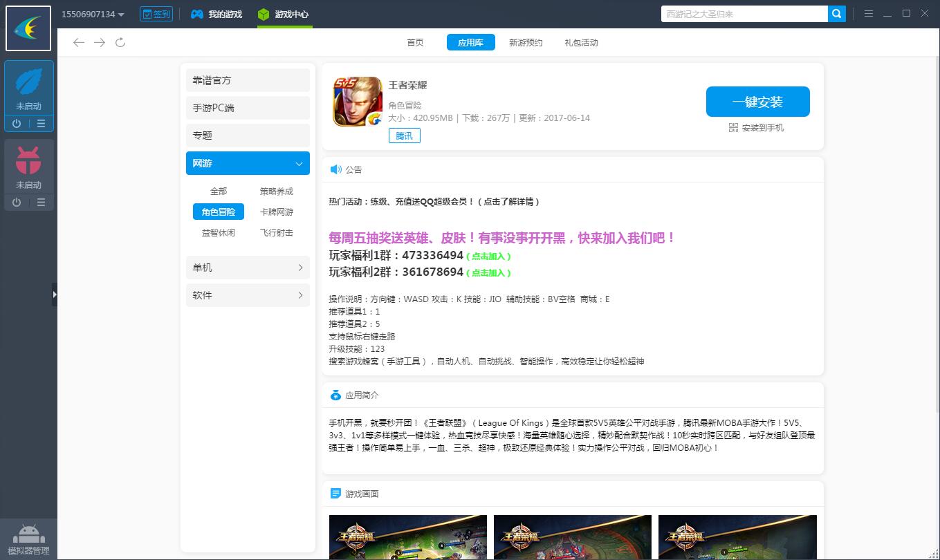
Task: Open the main hamburger menu
Action: tap(868, 14)
